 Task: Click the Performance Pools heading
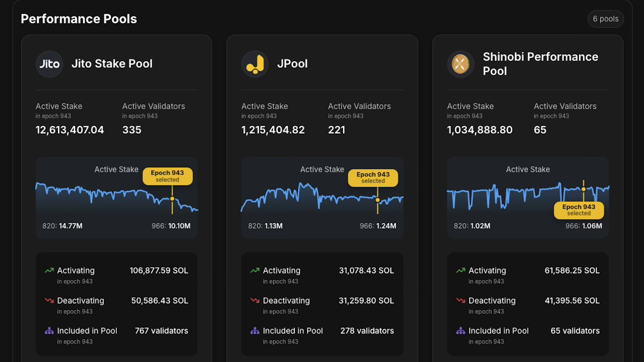[79, 19]
